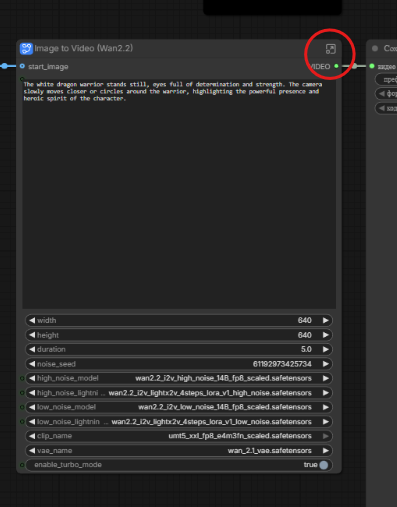Click into the prompt text area
This screenshot has width=397, height=507.
[179, 193]
